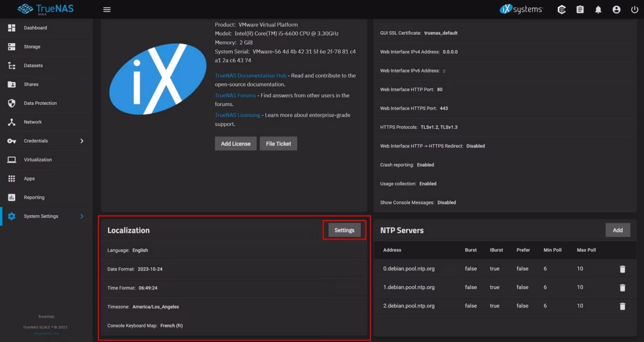This screenshot has width=644, height=342.
Task: Open the Jobs clipboard icon
Action: (580, 10)
